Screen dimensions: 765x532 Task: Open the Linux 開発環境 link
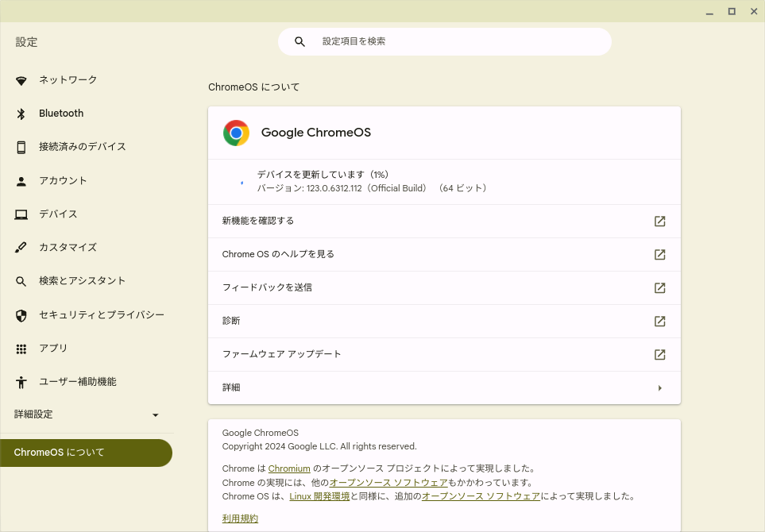[x=319, y=496]
